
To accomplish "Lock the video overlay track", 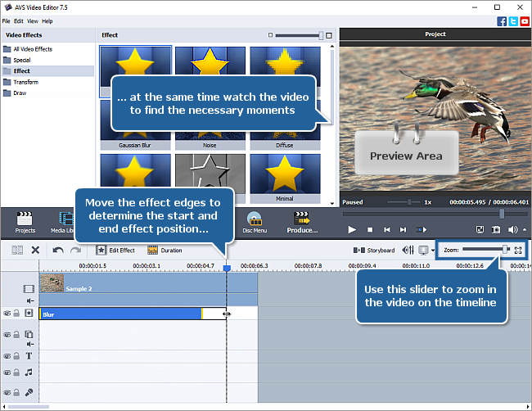I will click(x=16, y=334).
